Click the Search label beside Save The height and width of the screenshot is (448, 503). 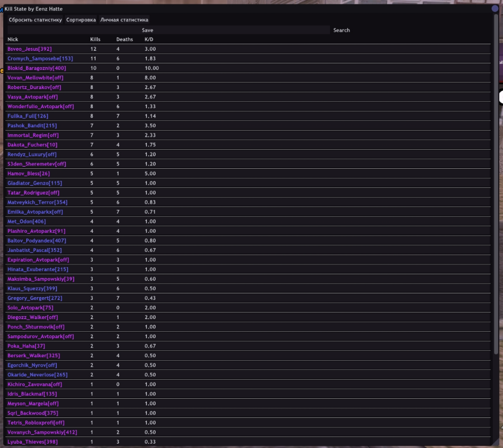click(341, 30)
